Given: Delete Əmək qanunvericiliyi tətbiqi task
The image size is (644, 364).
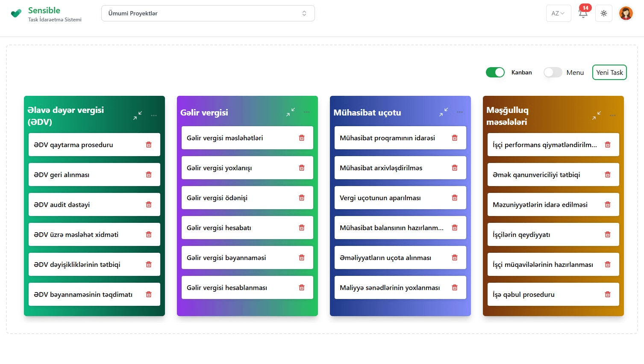Looking at the screenshot, I should click(x=608, y=175).
